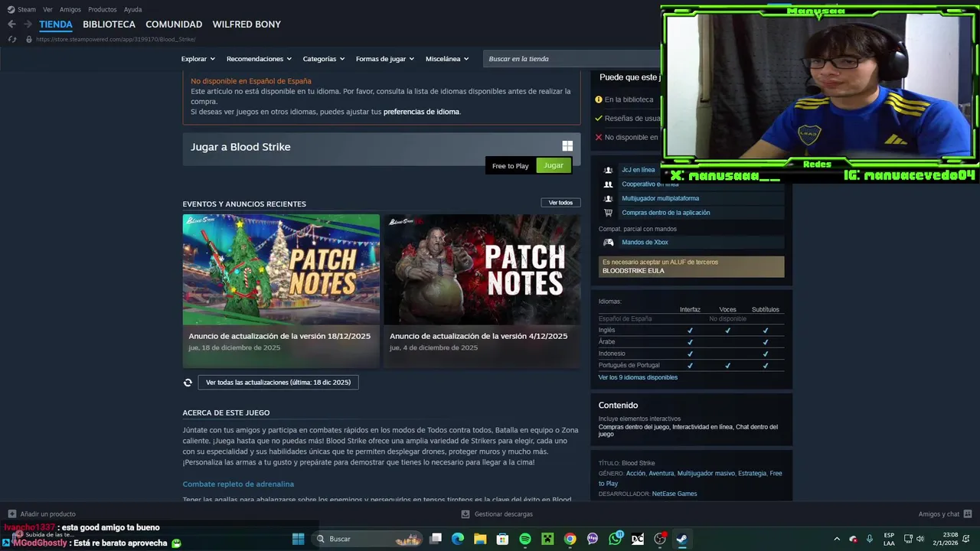Click the microphone tray icon
This screenshot has height=551, width=980.
(x=869, y=539)
